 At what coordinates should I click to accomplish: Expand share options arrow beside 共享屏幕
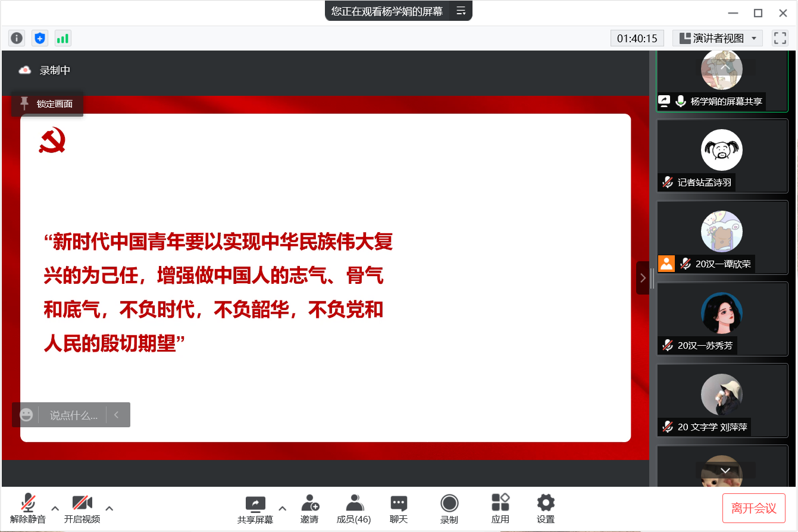pos(283,508)
